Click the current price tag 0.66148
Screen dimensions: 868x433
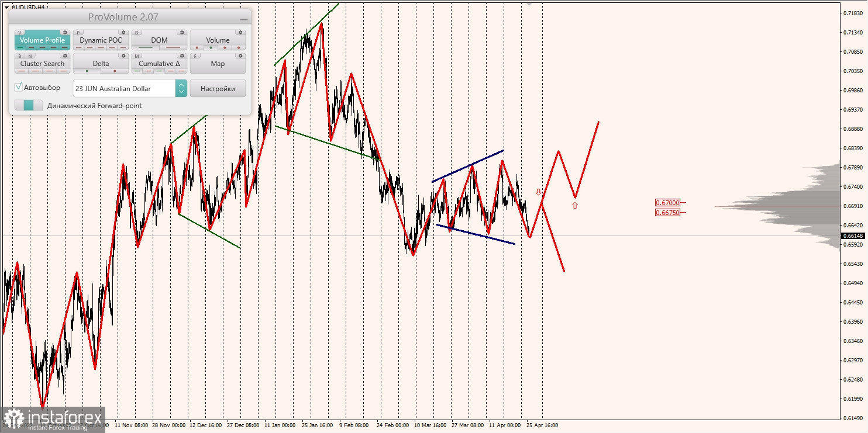[x=853, y=236]
